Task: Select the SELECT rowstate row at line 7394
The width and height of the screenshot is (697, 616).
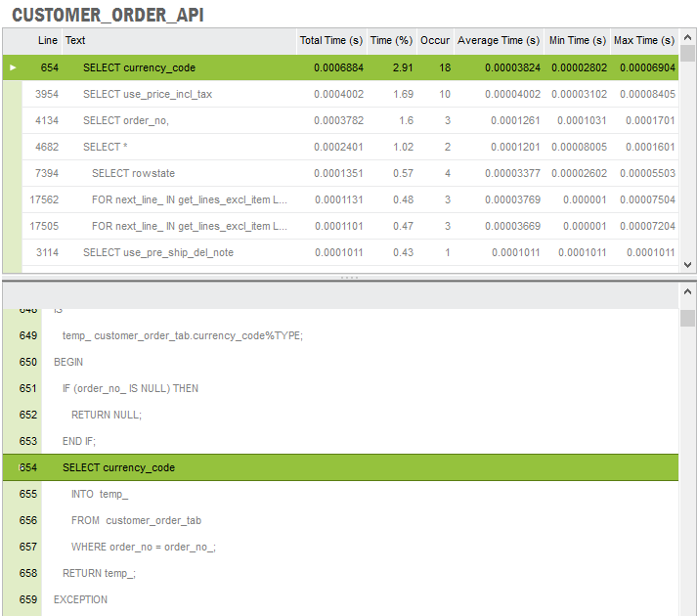Action: (x=134, y=174)
